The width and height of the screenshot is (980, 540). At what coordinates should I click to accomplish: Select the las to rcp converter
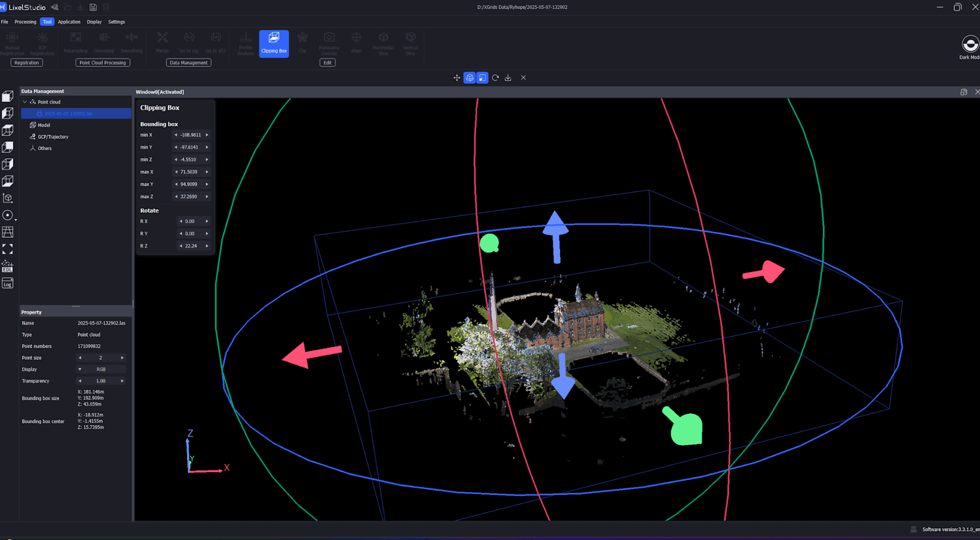[x=189, y=43]
